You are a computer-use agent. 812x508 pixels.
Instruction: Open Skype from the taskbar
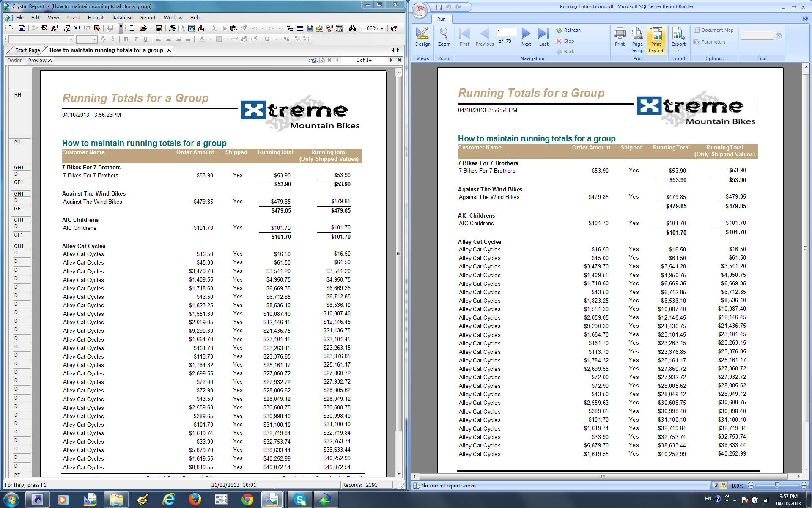pos(300,500)
